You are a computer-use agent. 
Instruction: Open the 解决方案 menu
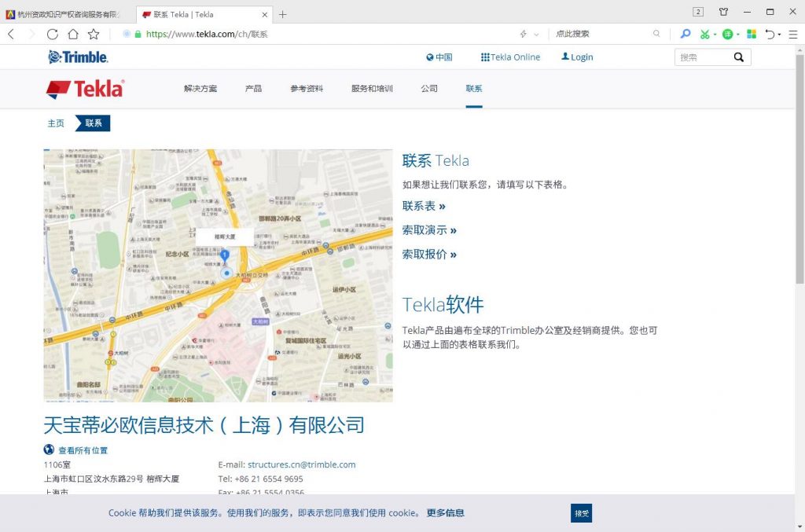click(x=200, y=88)
